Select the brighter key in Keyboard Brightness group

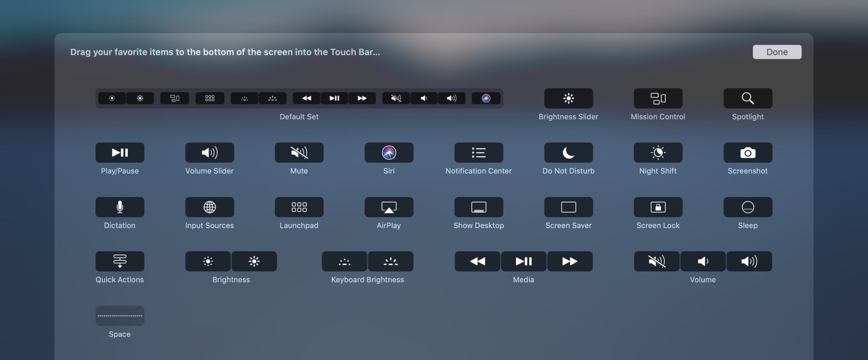(x=391, y=261)
